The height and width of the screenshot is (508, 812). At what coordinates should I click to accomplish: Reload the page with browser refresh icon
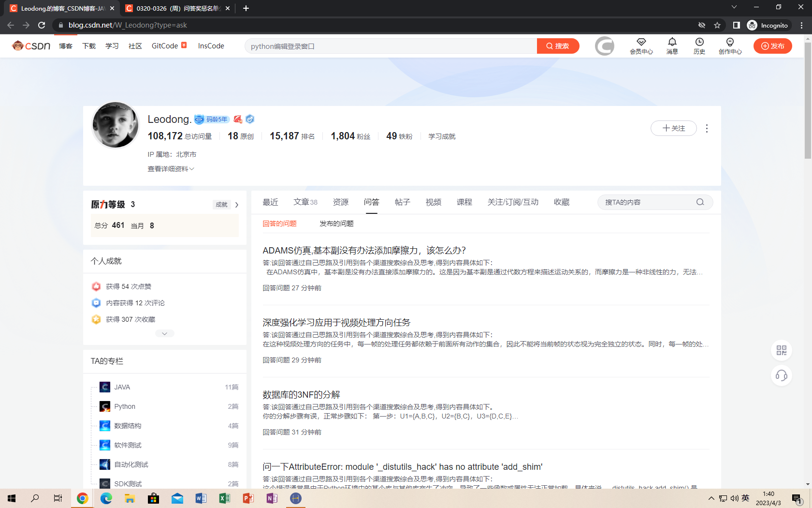pyautogui.click(x=42, y=25)
